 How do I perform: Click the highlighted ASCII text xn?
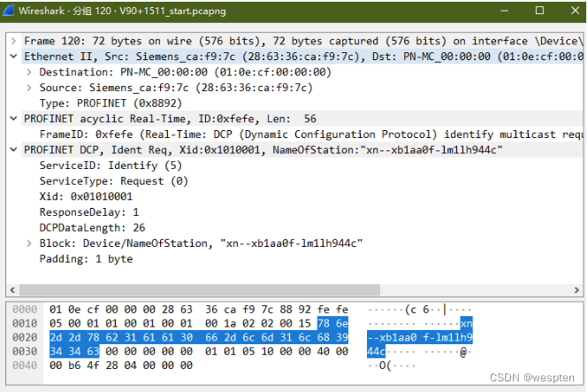coord(466,323)
